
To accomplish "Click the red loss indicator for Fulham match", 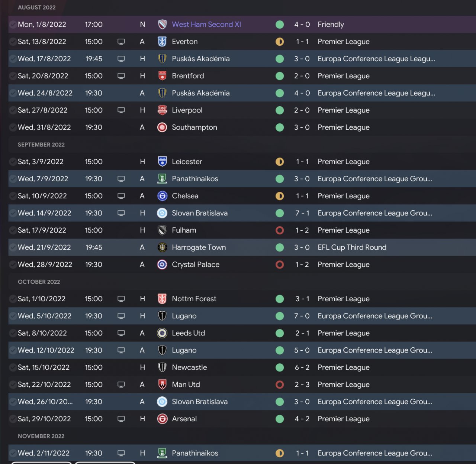I will pyautogui.click(x=280, y=230).
